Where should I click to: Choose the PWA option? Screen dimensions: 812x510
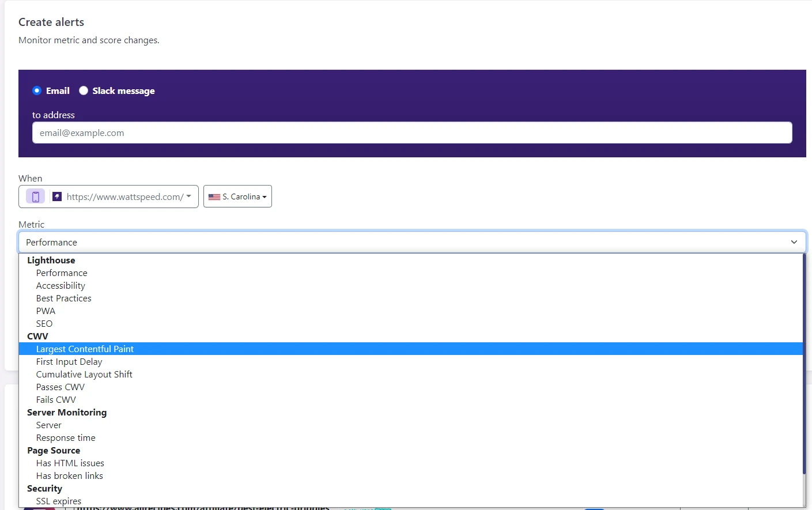pos(411,311)
